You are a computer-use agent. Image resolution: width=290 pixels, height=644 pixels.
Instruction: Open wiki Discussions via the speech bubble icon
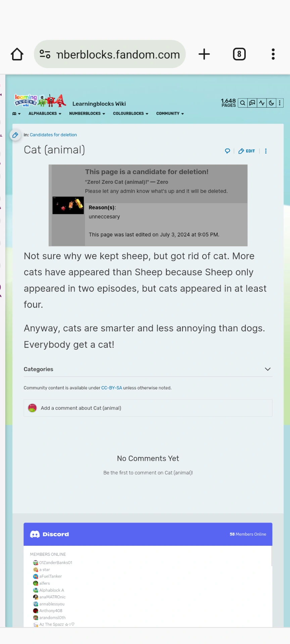(252, 103)
